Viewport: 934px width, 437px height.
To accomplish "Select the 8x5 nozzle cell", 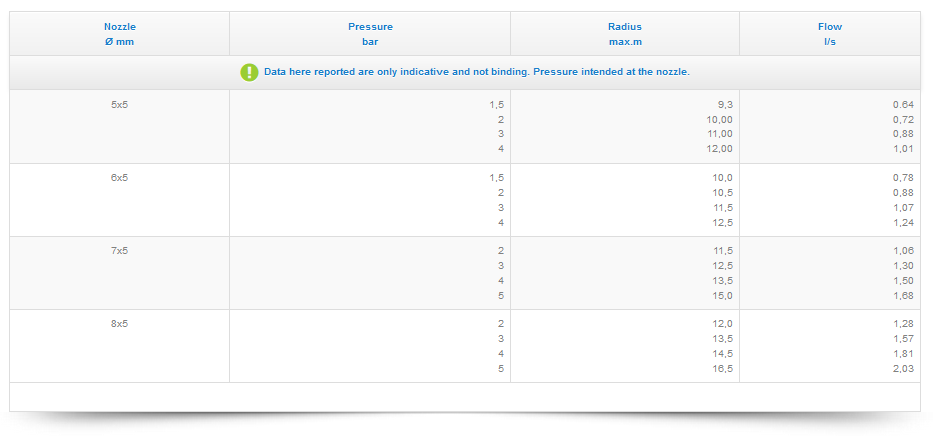I will [x=119, y=324].
